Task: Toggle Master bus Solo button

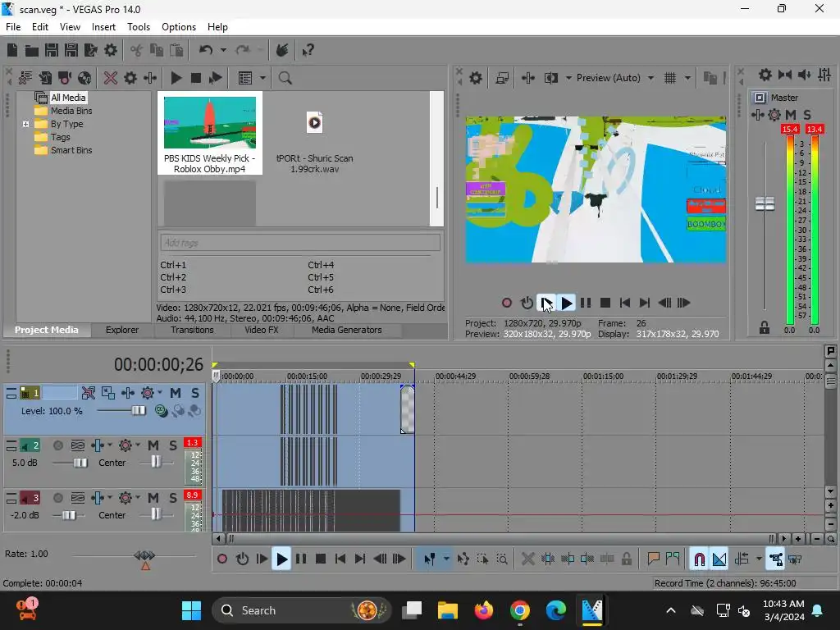Action: coord(807,115)
